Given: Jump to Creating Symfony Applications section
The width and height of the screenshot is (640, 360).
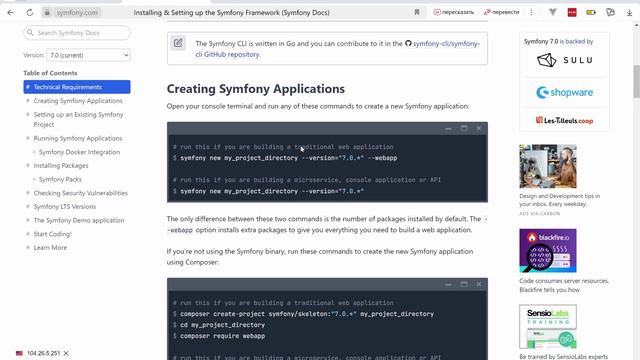Looking at the screenshot, I should click(x=78, y=101).
